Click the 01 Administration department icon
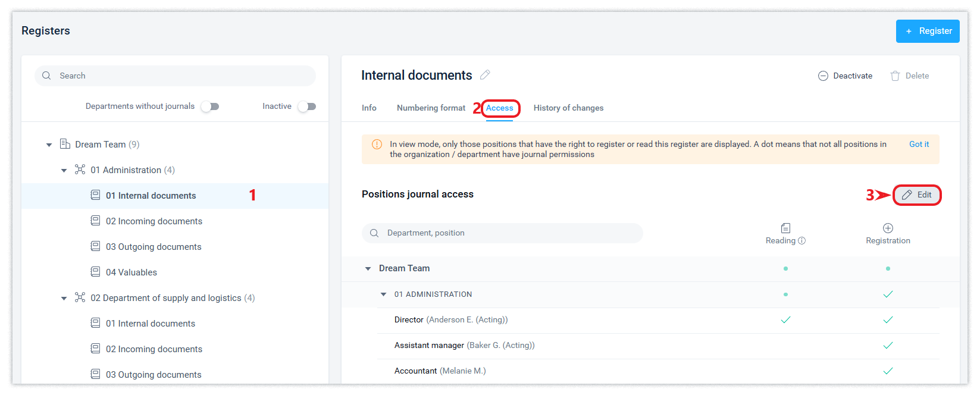 [x=80, y=170]
